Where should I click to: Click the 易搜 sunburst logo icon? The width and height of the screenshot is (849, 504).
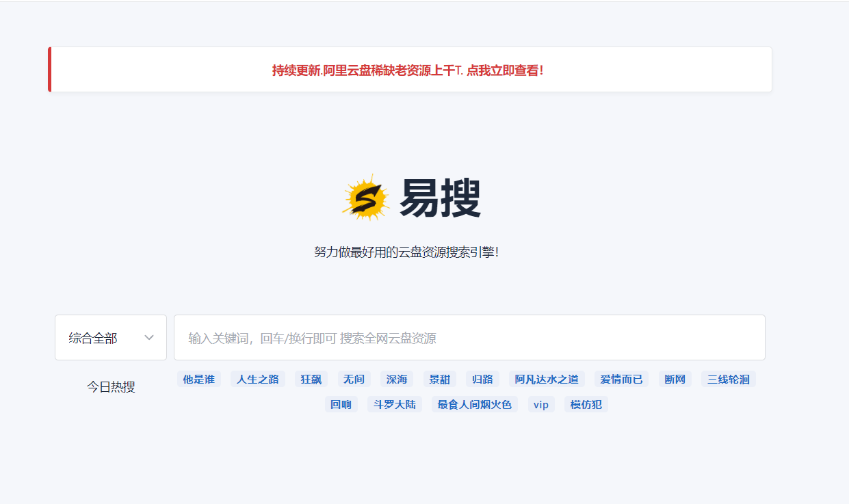pos(366,198)
